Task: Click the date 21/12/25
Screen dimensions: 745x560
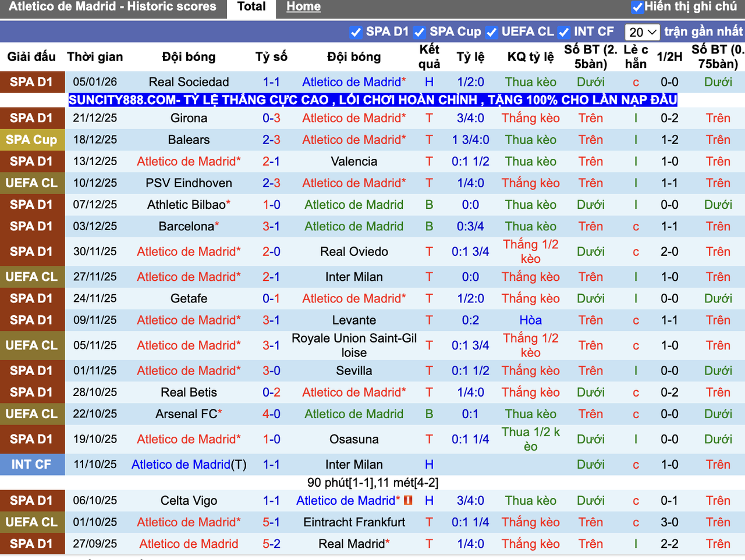Action: (x=95, y=118)
